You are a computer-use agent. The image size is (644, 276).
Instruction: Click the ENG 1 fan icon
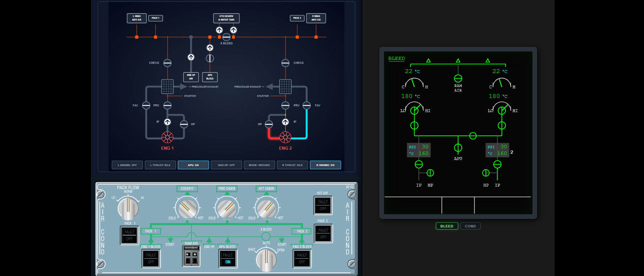click(x=167, y=137)
